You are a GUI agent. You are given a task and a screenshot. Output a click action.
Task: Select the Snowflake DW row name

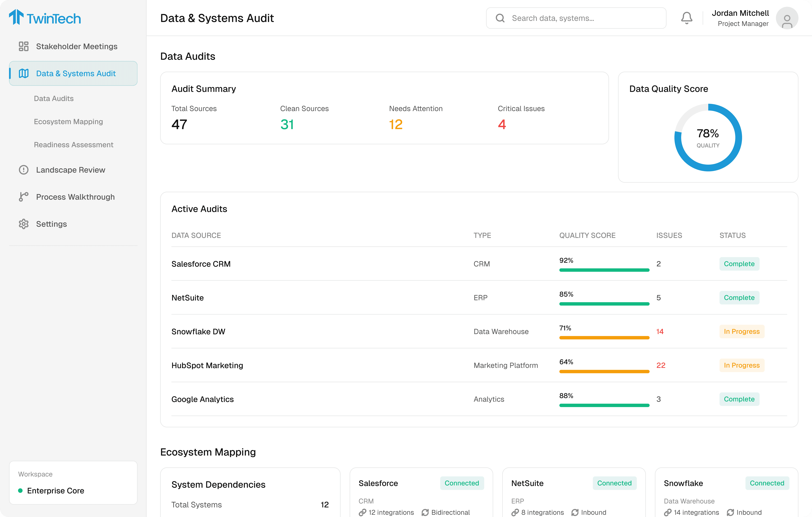tap(198, 332)
